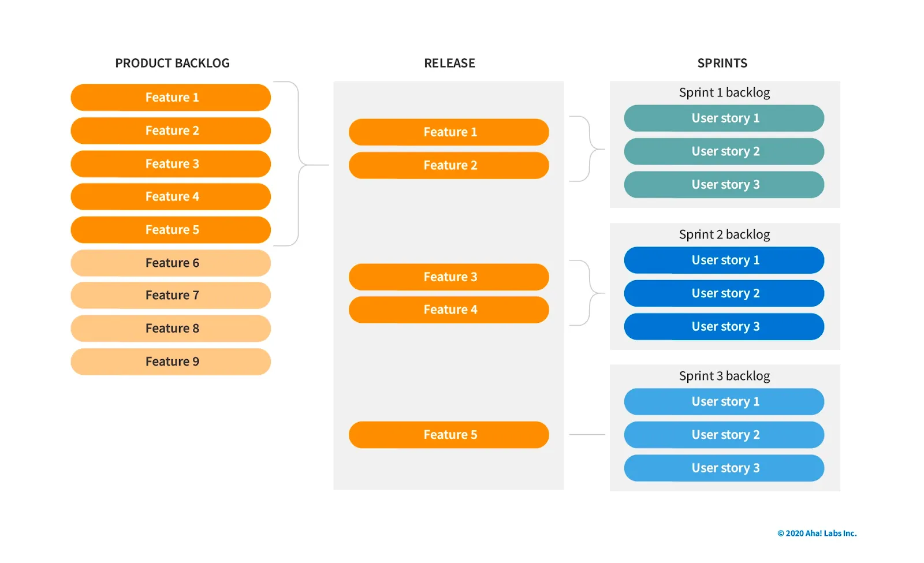Click the PRODUCT BACKLOG heading

pyautogui.click(x=172, y=63)
